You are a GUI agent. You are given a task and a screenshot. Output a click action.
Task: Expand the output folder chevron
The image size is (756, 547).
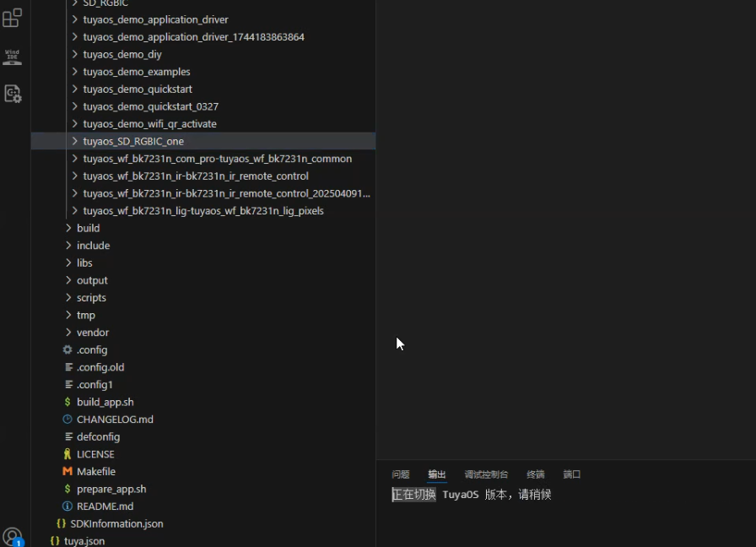coord(68,279)
